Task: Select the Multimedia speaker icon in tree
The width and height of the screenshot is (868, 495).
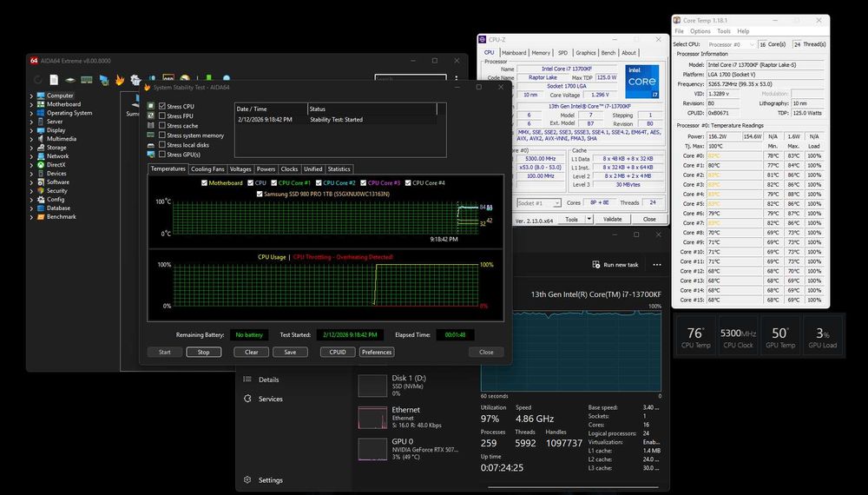Action: [x=41, y=139]
